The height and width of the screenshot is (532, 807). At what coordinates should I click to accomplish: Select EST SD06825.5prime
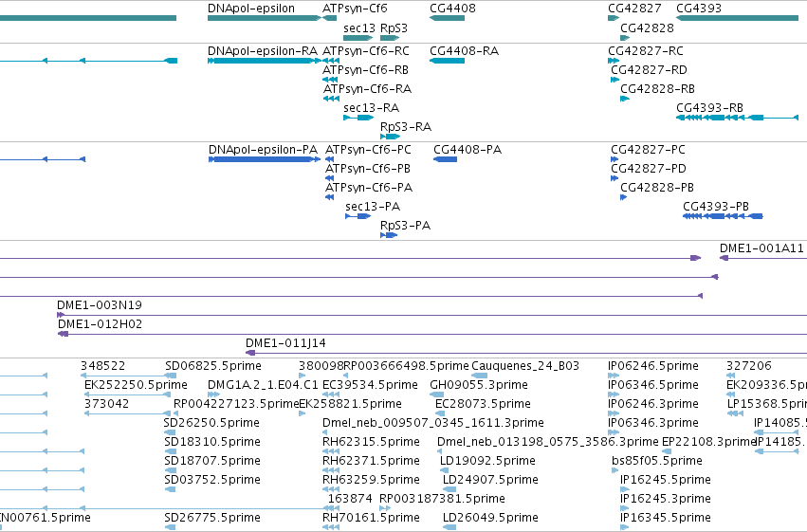(x=213, y=367)
